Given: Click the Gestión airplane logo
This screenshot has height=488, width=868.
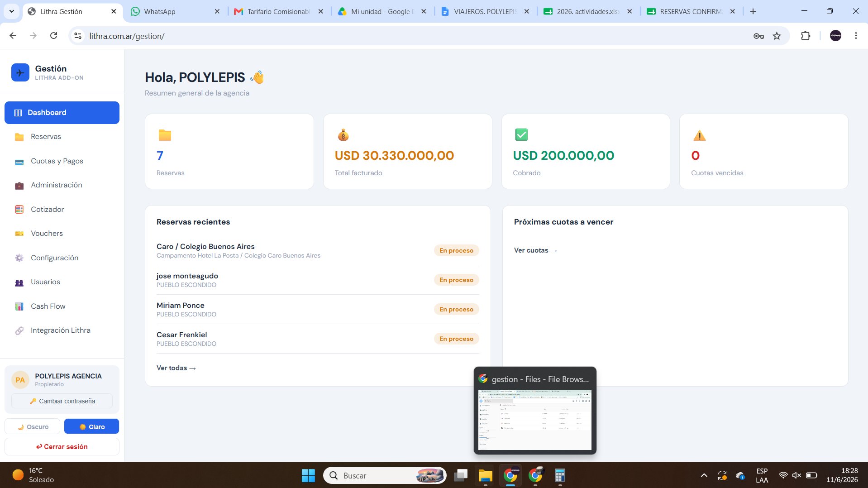Looking at the screenshot, I should point(20,72).
